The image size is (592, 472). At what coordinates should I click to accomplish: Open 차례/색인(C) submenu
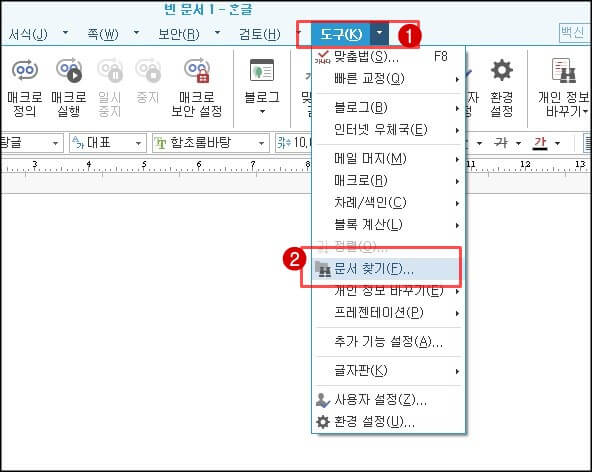388,203
